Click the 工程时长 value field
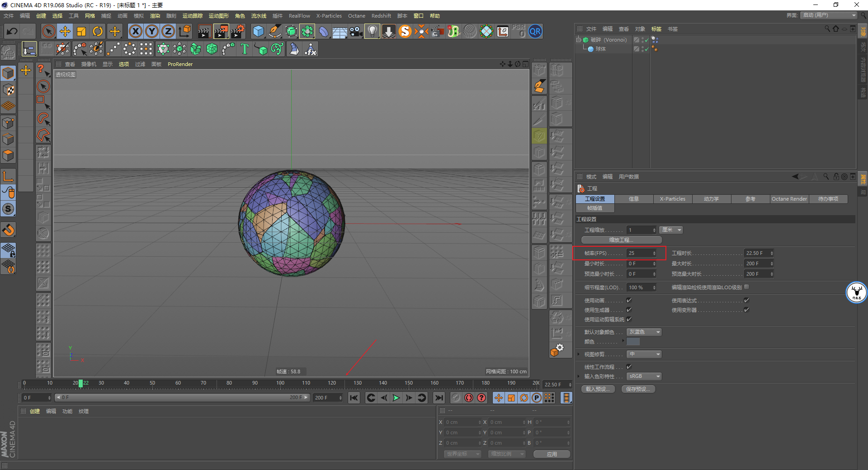The height and width of the screenshot is (470, 868). (759, 254)
